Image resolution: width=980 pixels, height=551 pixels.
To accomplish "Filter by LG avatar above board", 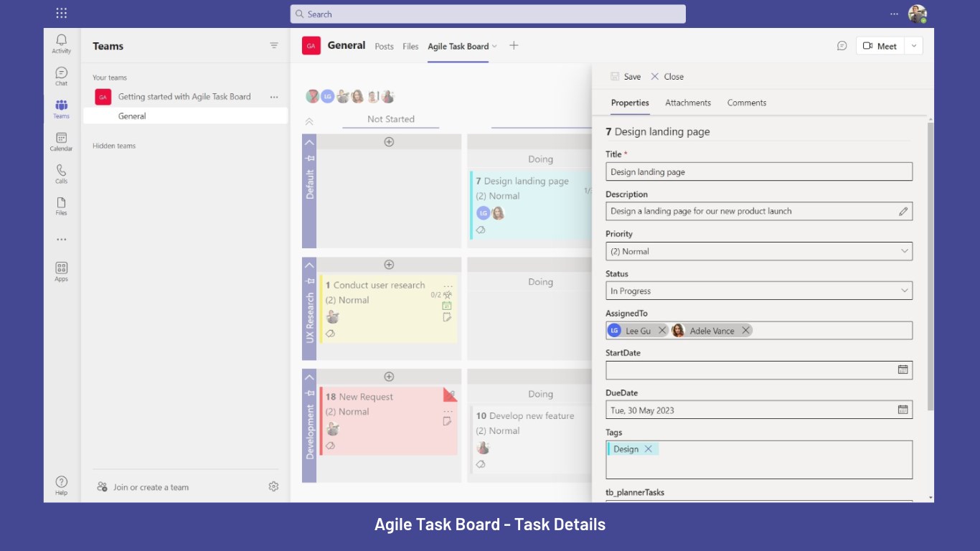I will 328,96.
